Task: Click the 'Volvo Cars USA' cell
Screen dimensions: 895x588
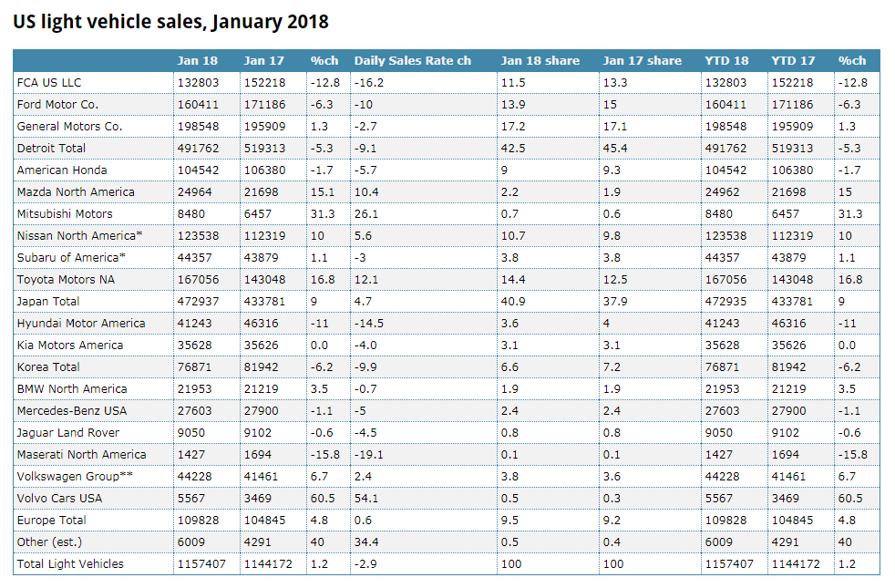Action: (59, 498)
